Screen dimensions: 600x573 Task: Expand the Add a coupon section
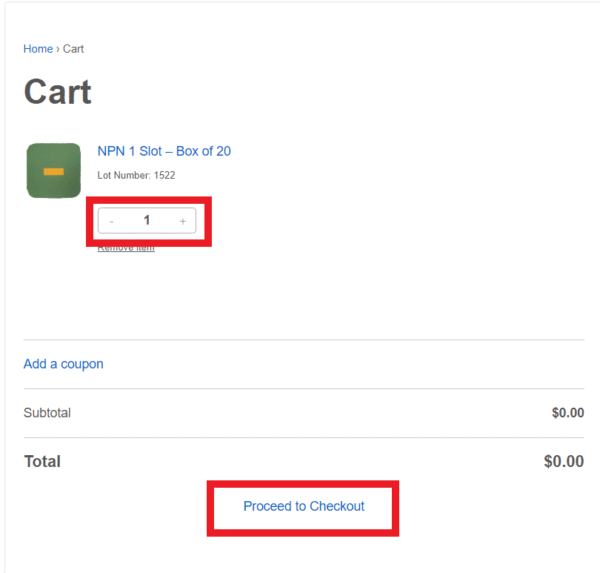tap(64, 364)
